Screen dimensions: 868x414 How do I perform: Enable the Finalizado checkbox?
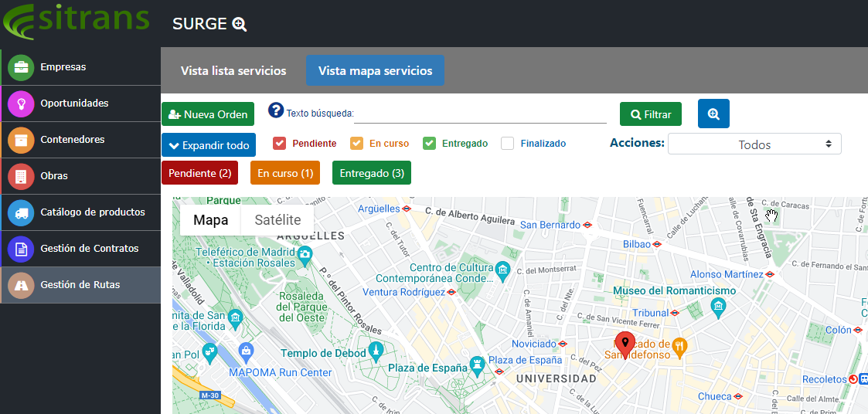pos(507,143)
